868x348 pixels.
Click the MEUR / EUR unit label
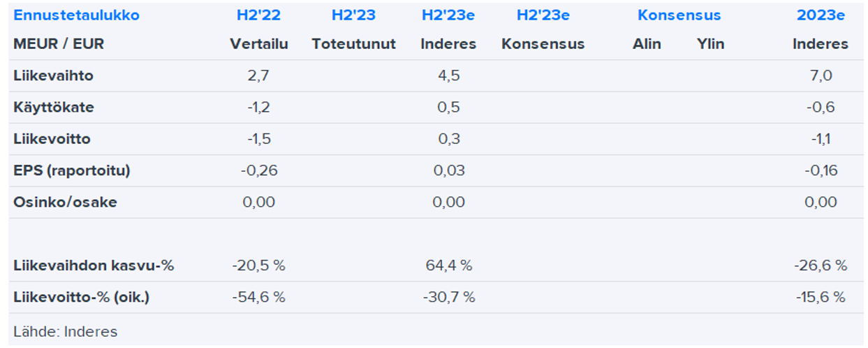(59, 44)
